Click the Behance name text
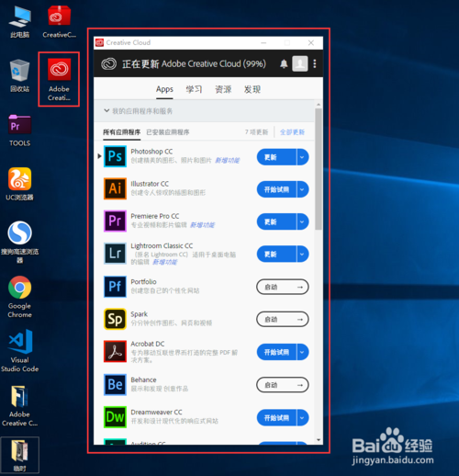The height and width of the screenshot is (476, 459). pos(143,380)
